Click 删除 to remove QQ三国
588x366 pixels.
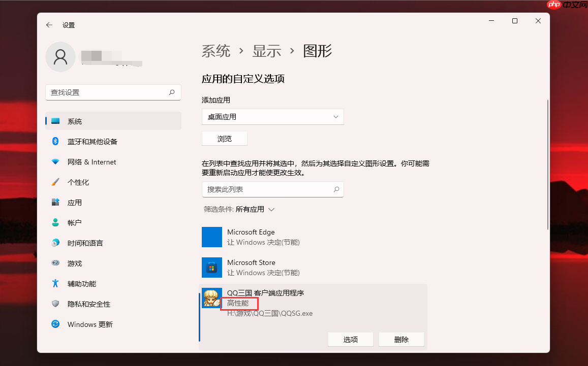click(401, 339)
